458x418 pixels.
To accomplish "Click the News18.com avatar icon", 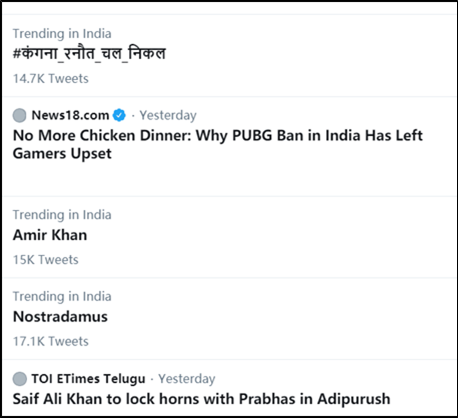I will pos(19,115).
